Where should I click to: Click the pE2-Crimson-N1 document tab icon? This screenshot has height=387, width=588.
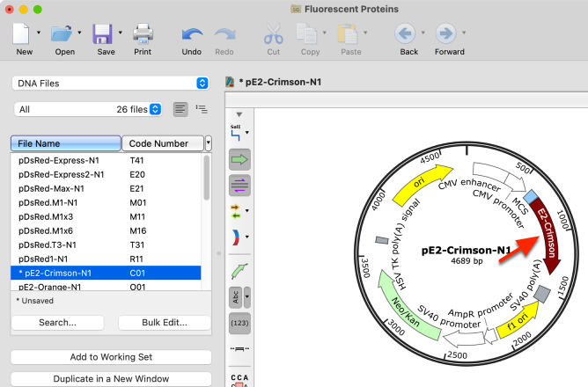point(230,82)
